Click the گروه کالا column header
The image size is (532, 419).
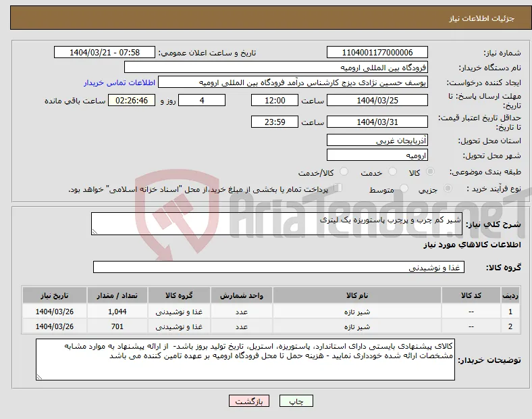[x=179, y=295]
